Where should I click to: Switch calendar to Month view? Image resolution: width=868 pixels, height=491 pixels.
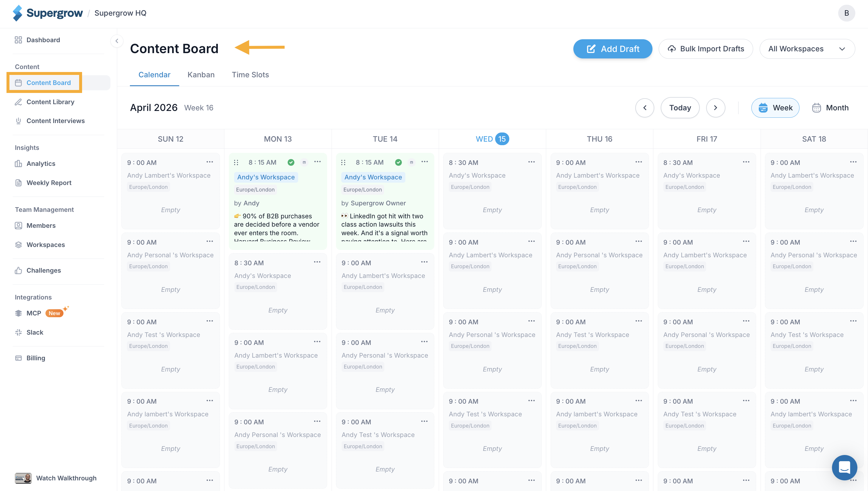coord(831,108)
